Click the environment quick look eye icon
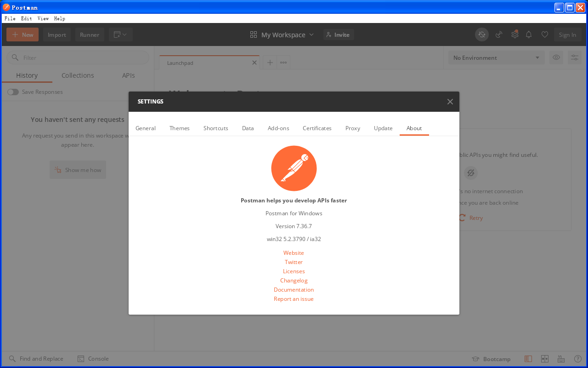Viewport: 588px width, 368px height. coord(556,57)
